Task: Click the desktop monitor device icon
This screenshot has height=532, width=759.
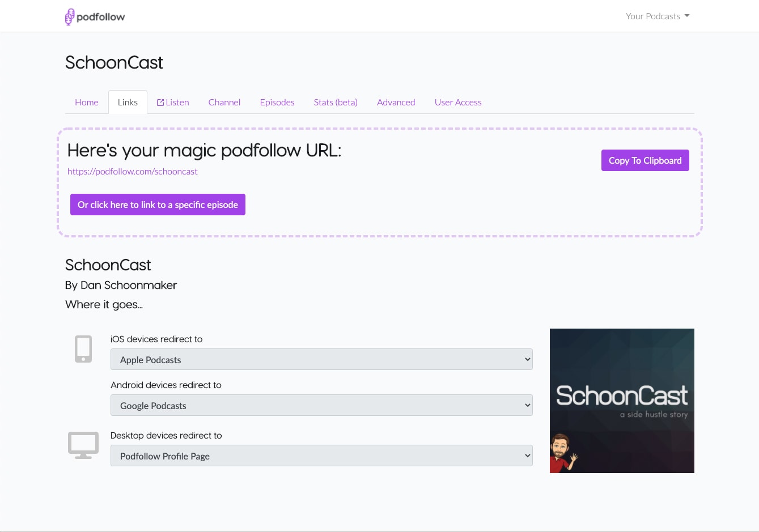Action: pos(83,445)
